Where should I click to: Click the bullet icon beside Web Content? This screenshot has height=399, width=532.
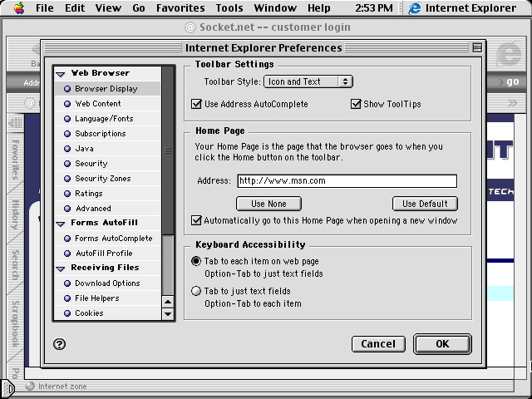[67, 104]
